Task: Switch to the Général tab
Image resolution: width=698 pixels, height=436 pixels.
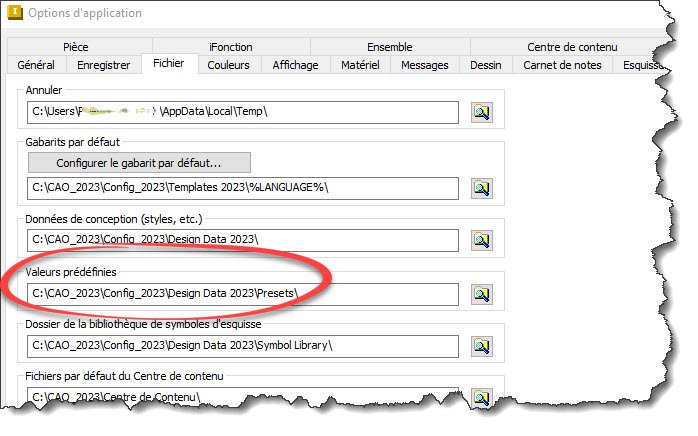Action: (x=36, y=65)
